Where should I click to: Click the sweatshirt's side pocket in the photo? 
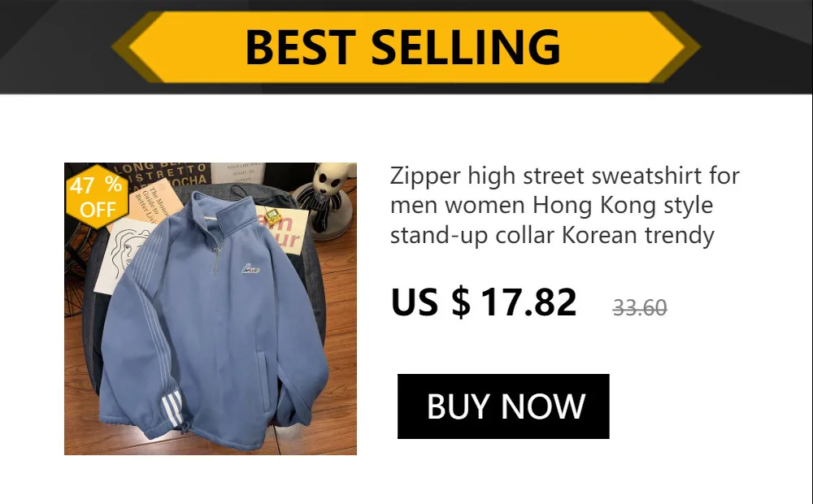coord(264,381)
